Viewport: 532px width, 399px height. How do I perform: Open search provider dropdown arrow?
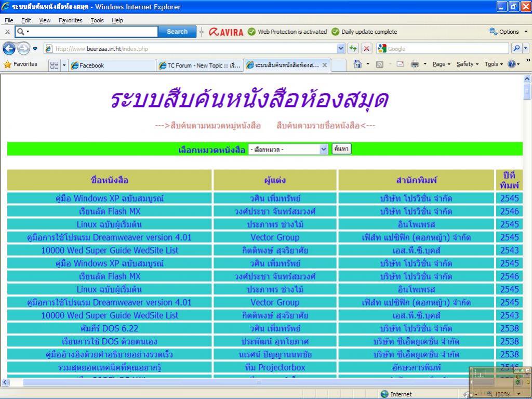[x=526, y=49]
